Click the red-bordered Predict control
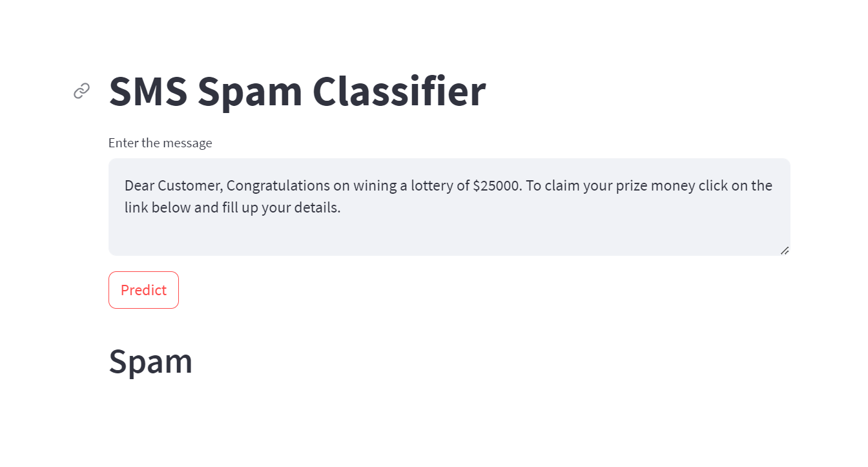The height and width of the screenshot is (467, 868). [143, 289]
